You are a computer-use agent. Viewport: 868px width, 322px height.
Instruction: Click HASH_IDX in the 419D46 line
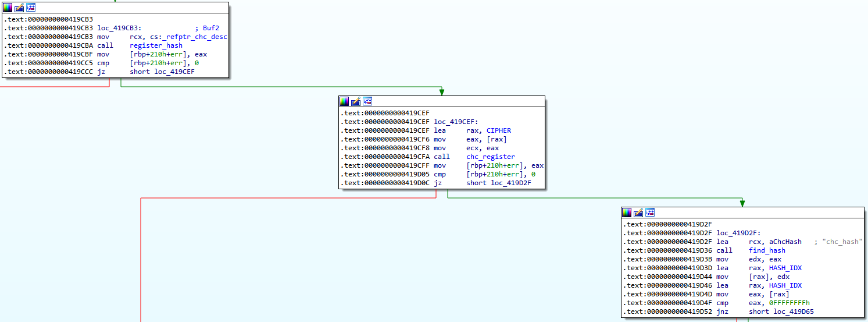(x=785, y=285)
